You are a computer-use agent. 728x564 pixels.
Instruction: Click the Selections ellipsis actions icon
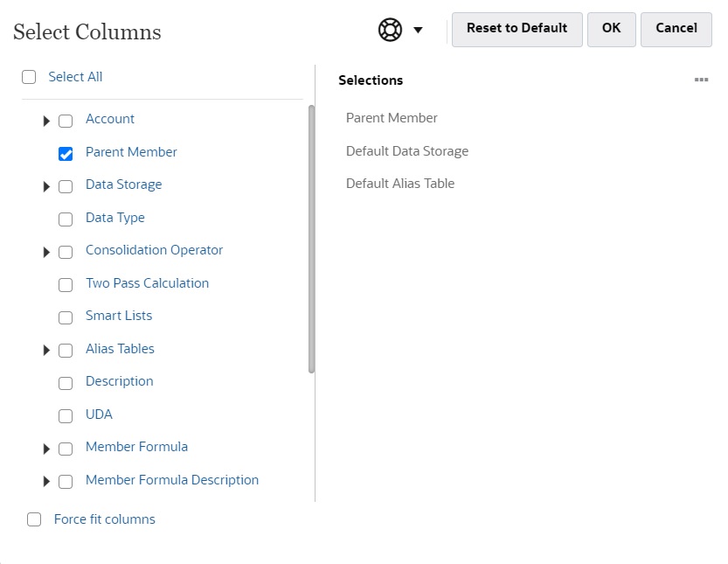click(701, 79)
